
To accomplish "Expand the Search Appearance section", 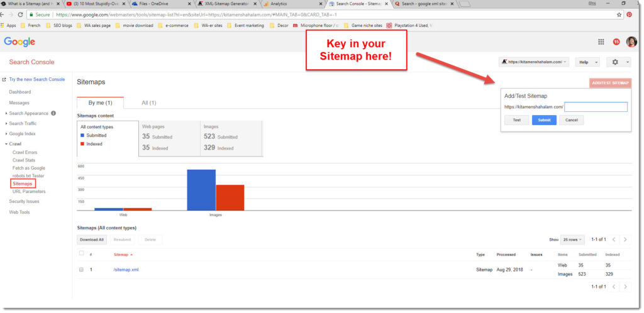I will (x=28, y=113).
